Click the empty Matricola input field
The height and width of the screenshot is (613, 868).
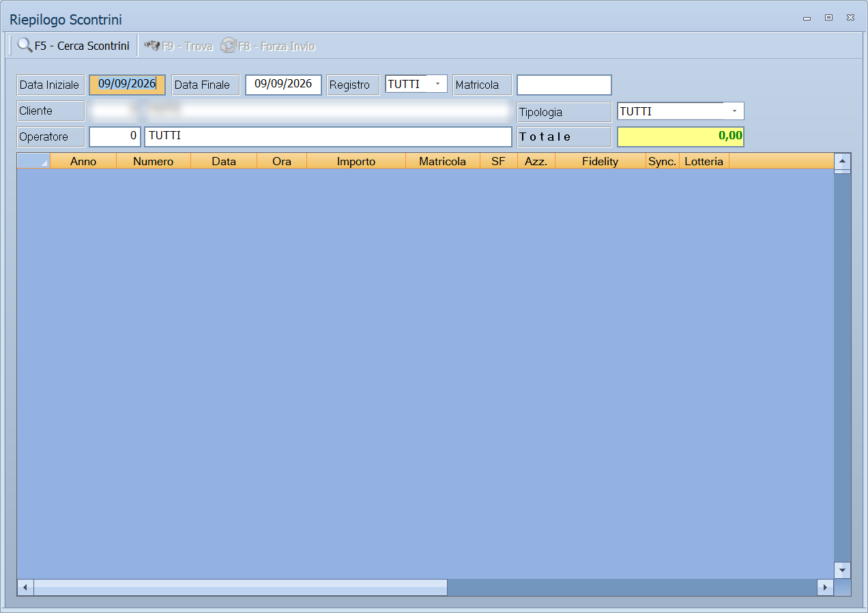point(564,85)
